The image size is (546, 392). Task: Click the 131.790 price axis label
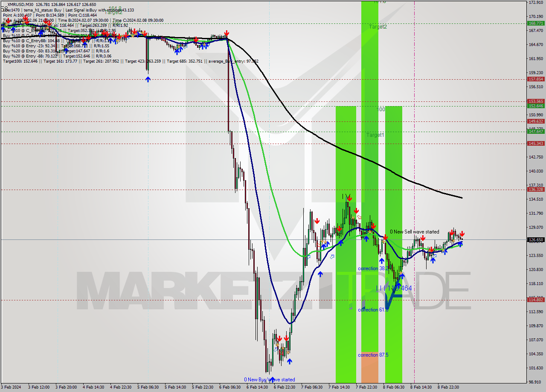coord(536,213)
